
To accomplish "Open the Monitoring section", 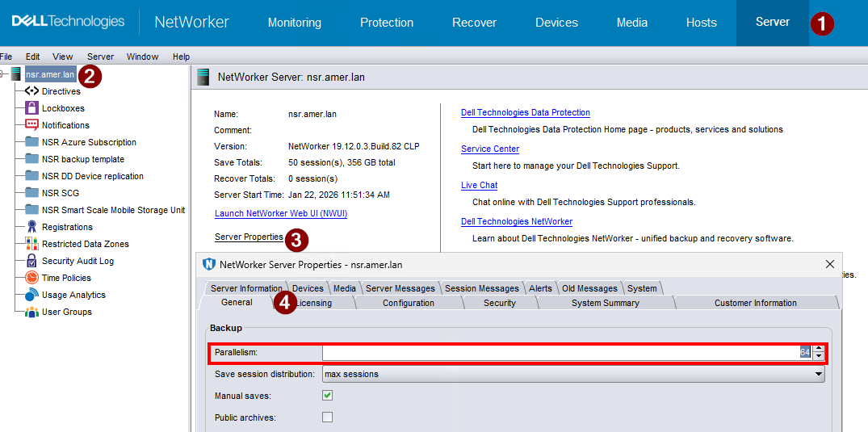I will pos(295,23).
